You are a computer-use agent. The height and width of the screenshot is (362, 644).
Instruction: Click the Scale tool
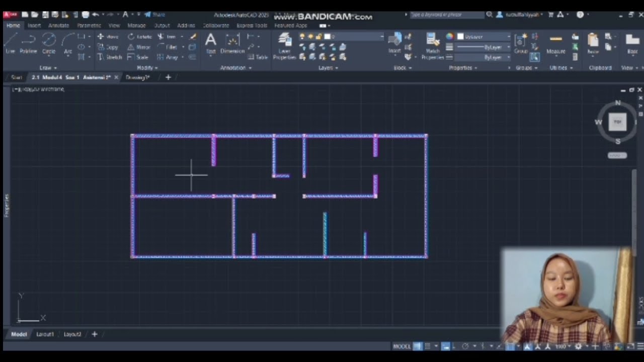click(137, 57)
